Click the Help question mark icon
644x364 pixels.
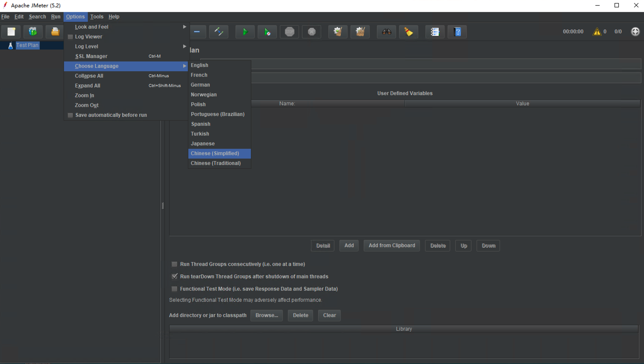click(x=457, y=32)
